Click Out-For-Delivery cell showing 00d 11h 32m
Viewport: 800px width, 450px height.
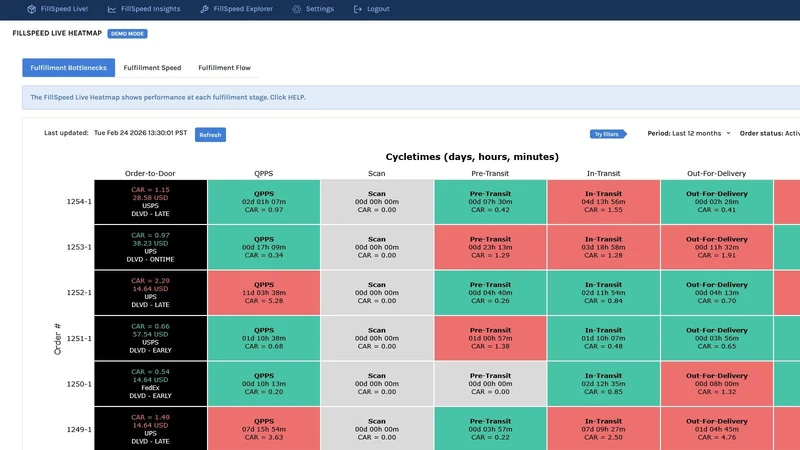pyautogui.click(x=717, y=247)
